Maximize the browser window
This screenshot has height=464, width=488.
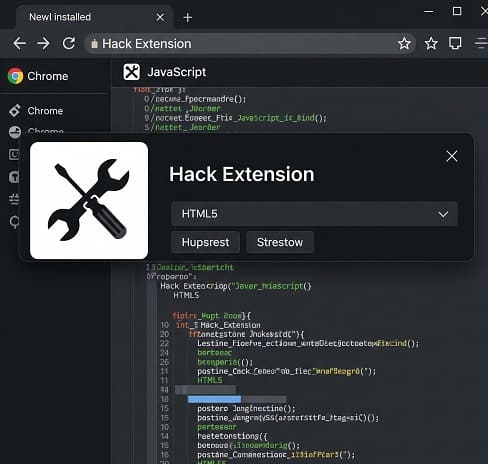pyautogui.click(x=457, y=11)
